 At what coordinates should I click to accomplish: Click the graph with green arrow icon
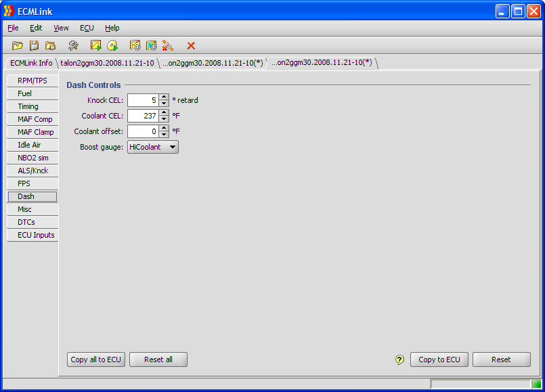(x=96, y=45)
